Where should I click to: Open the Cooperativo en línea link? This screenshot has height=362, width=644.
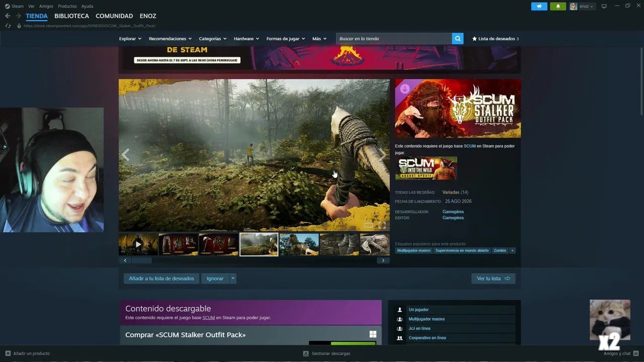click(427, 338)
